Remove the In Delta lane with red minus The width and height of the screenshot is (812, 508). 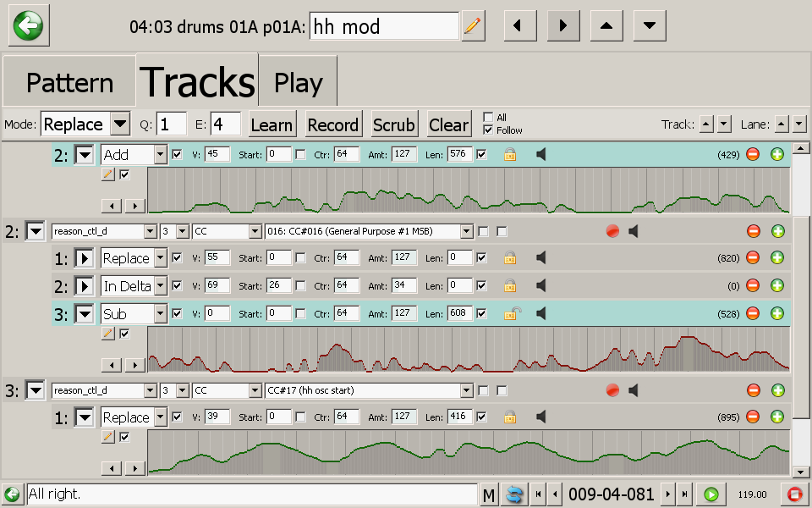753,286
